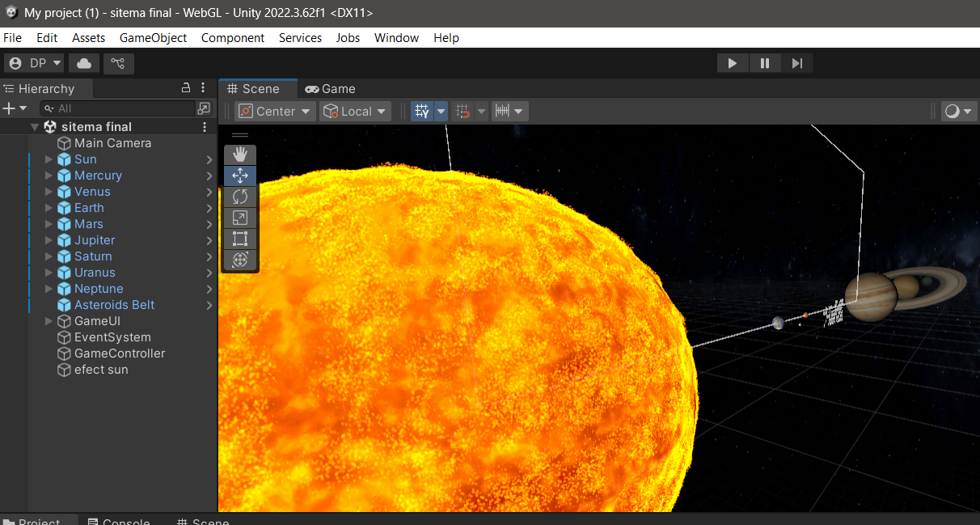Open the GameObject menu

pyautogui.click(x=153, y=38)
